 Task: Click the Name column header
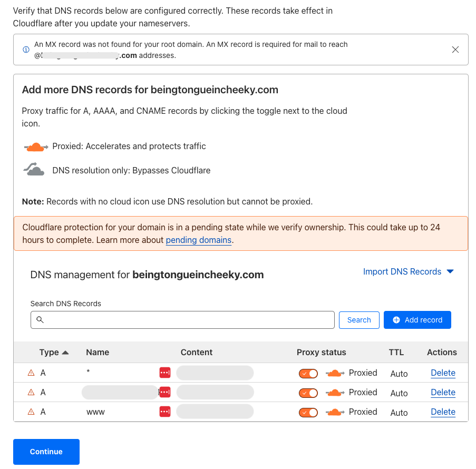98,352
